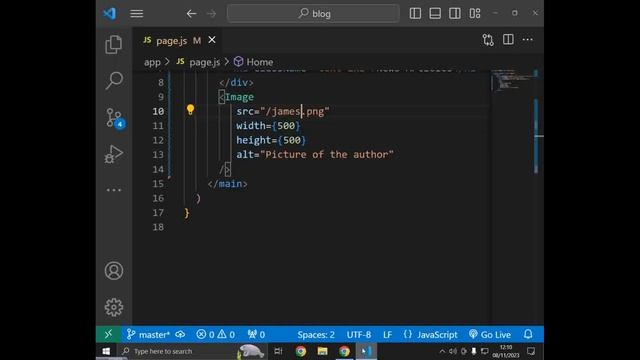Open the Search view in activity bar

pos(114,80)
